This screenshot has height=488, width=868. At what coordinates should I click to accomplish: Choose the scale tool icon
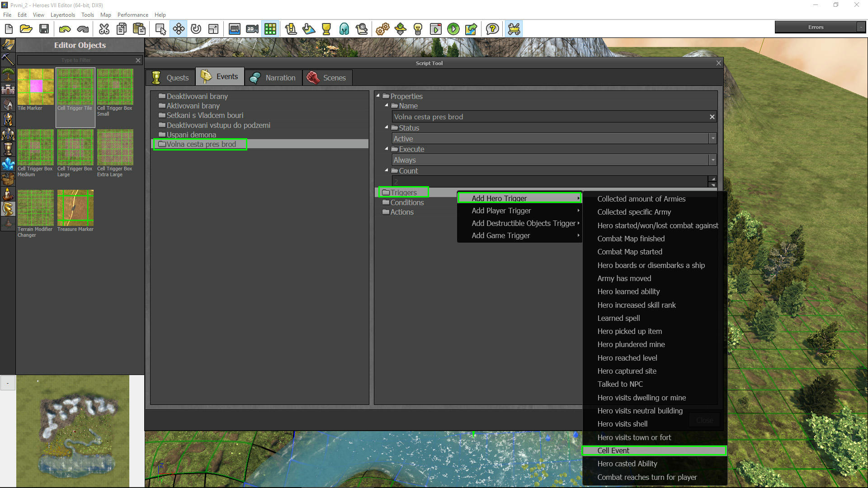213,29
